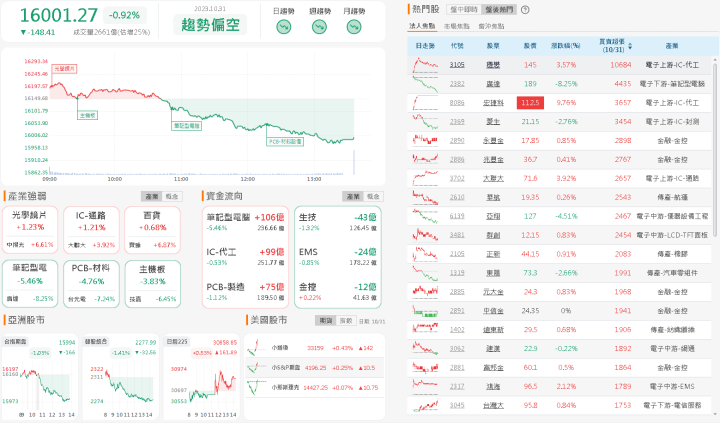The image size is (720, 423).
Task: Open stock code link 3105
Action: pyautogui.click(x=457, y=65)
